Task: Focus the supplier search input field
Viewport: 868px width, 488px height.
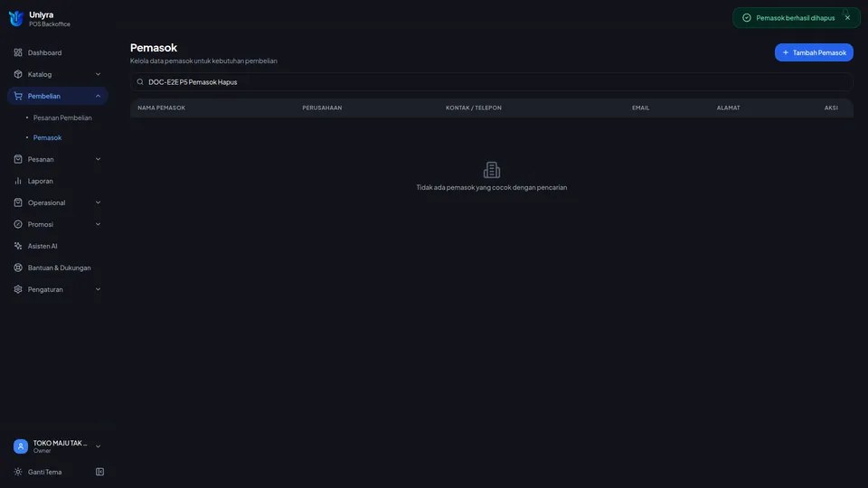Action: coord(492,82)
